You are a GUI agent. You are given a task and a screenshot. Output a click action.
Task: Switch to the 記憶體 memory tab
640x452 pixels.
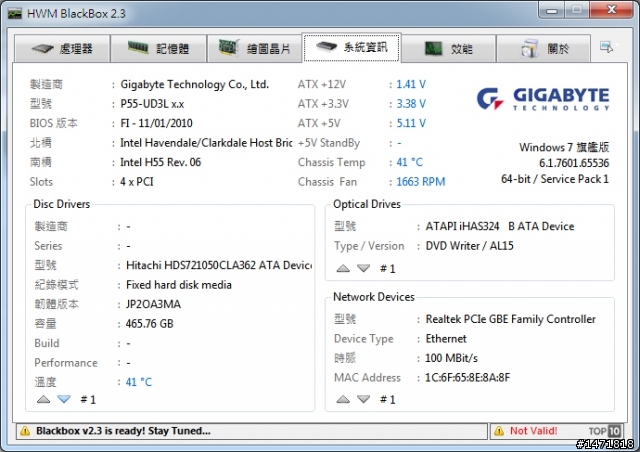click(x=158, y=49)
